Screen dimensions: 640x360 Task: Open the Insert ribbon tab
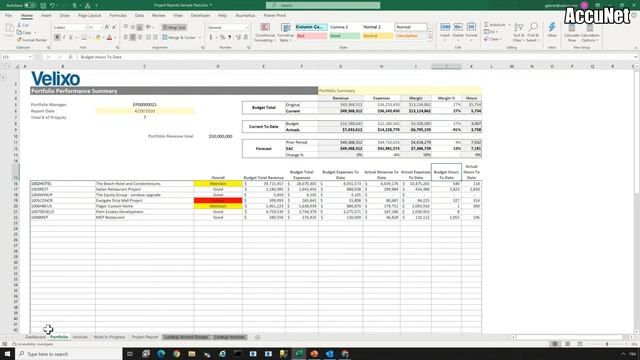point(46,16)
